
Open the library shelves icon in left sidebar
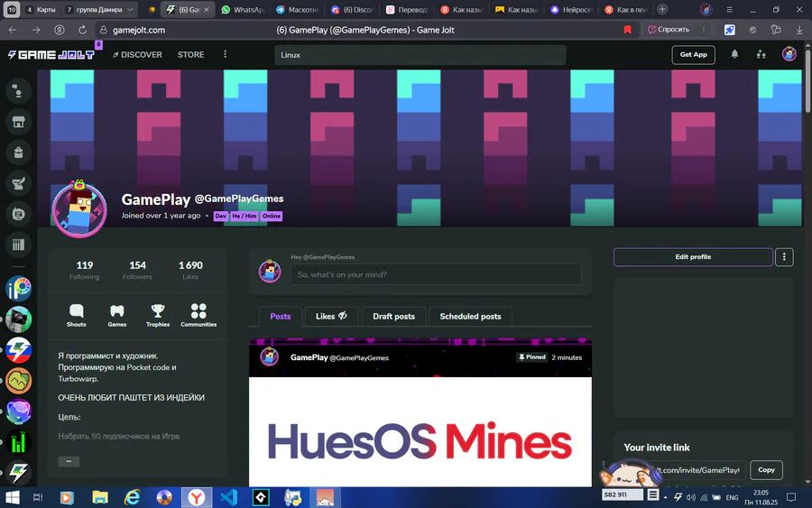click(18, 245)
